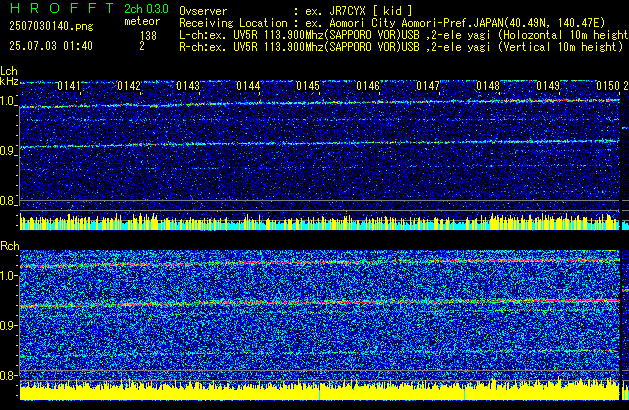Click the R-ch UV5R Vertical antenna line
629x410 pixels.
coord(401,47)
